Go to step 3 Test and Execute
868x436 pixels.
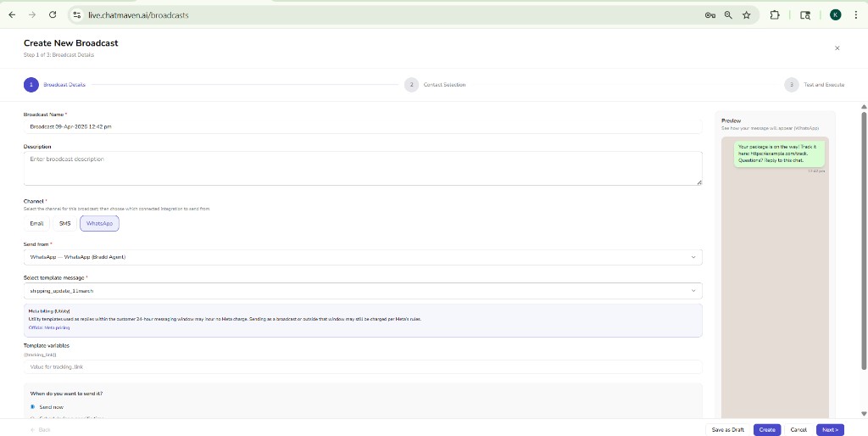pyautogui.click(x=815, y=85)
